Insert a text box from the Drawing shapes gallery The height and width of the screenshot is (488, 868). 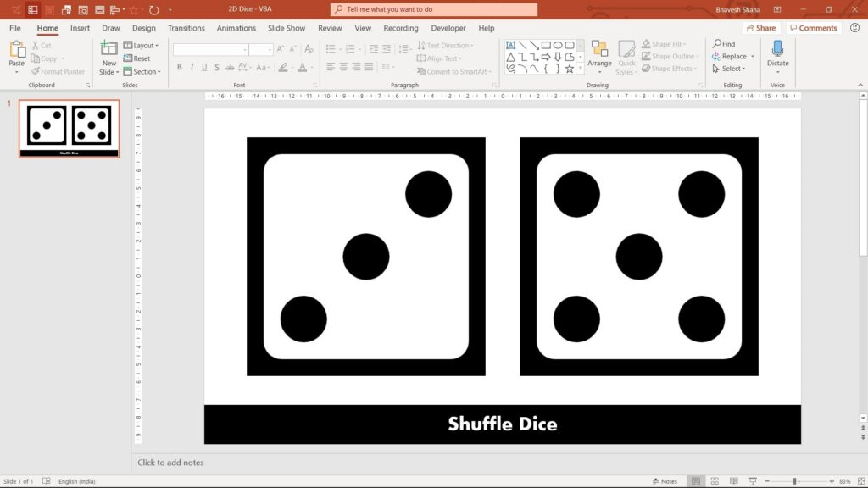click(x=510, y=45)
